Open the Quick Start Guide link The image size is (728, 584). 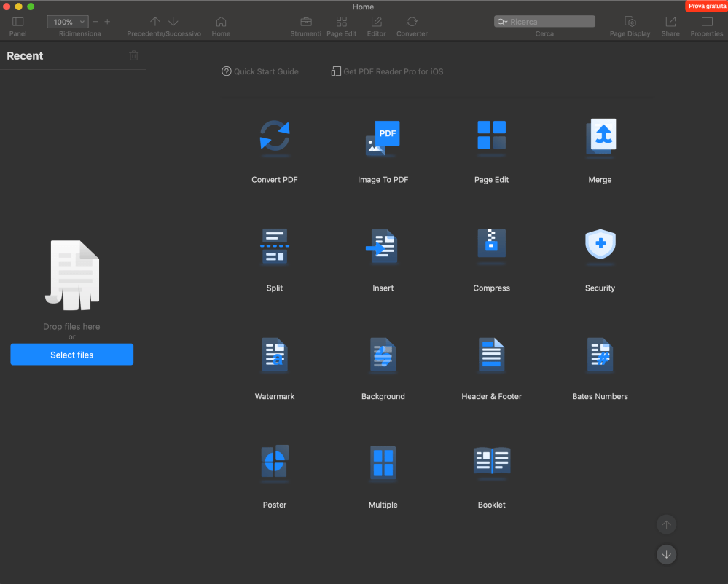[x=260, y=71]
